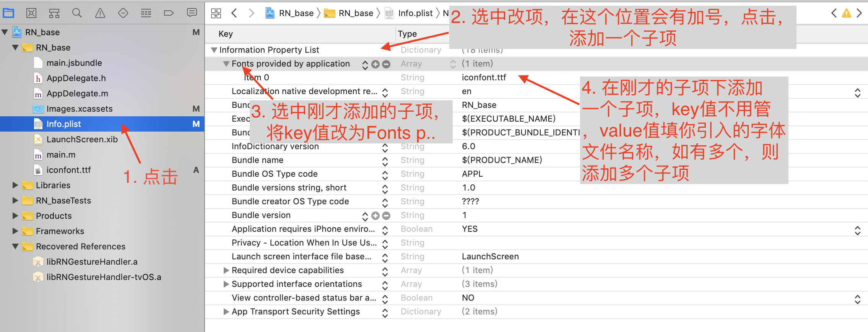Select libRNGestureHandler.a reference
The width and height of the screenshot is (868, 332).
pos(92,262)
